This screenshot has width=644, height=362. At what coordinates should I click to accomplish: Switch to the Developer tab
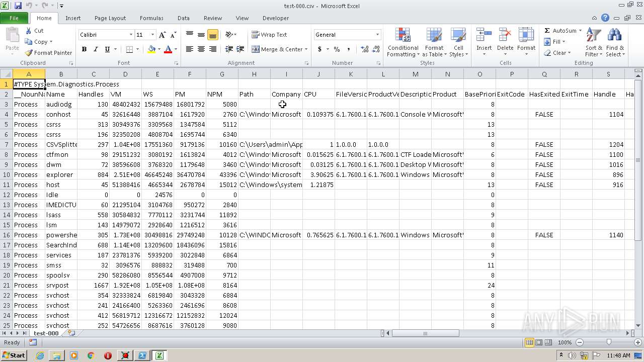pos(276,18)
